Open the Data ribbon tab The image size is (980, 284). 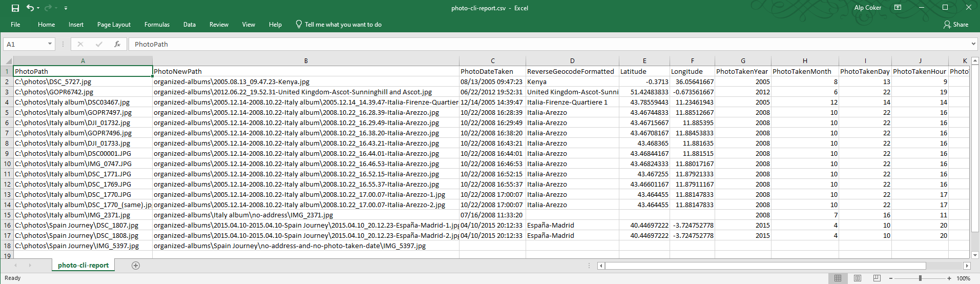point(190,25)
